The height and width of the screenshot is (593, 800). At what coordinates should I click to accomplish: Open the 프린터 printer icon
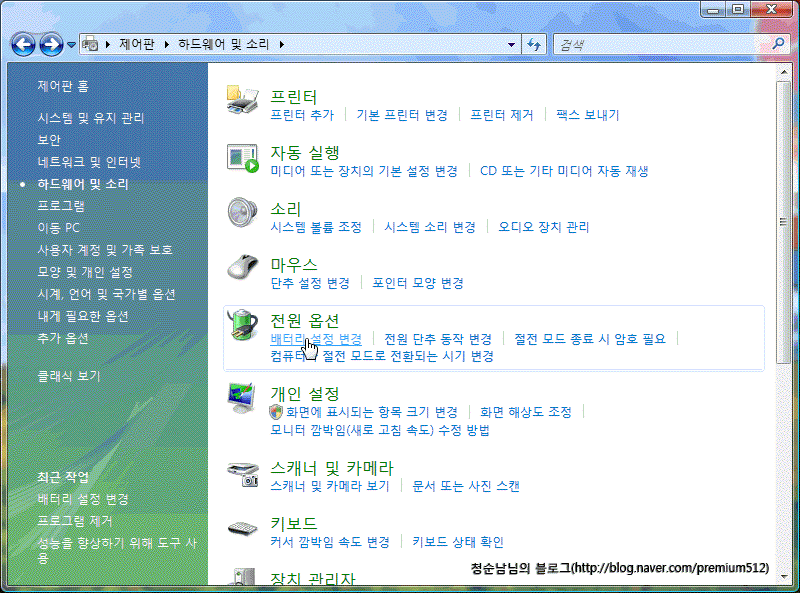242,100
